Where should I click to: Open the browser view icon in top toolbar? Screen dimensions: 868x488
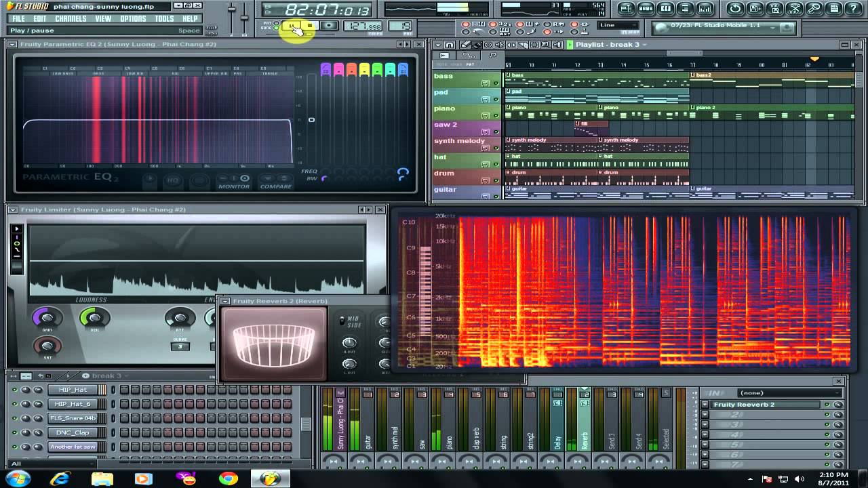686,9
